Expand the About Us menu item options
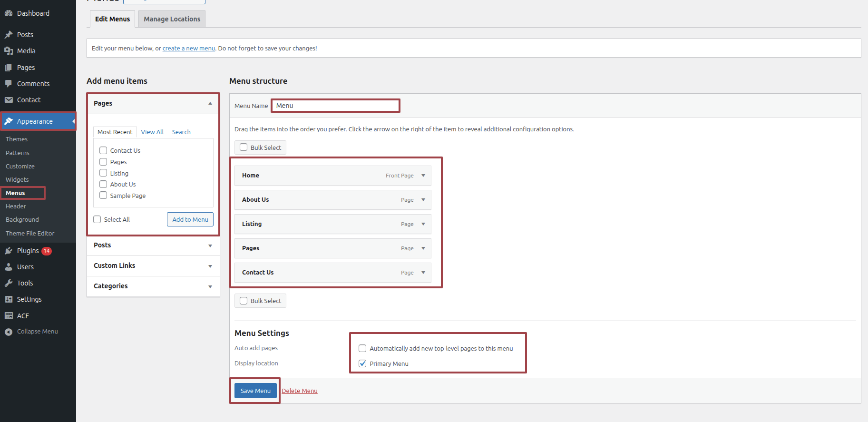This screenshot has width=868, height=422. 423,200
